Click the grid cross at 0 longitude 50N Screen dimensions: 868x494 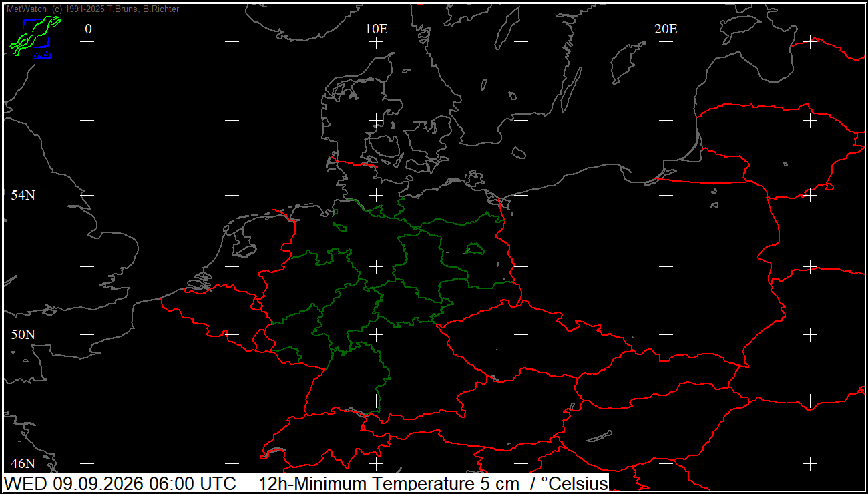pyautogui.click(x=87, y=334)
